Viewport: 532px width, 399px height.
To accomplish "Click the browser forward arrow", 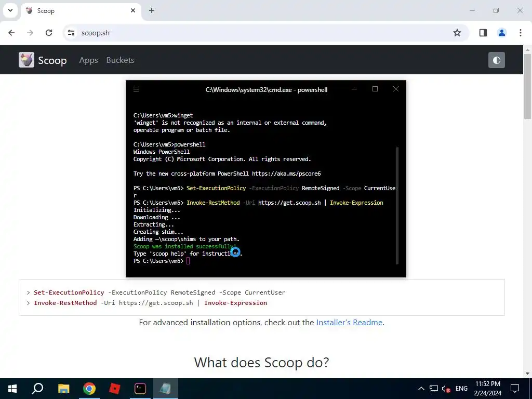I will (30, 33).
